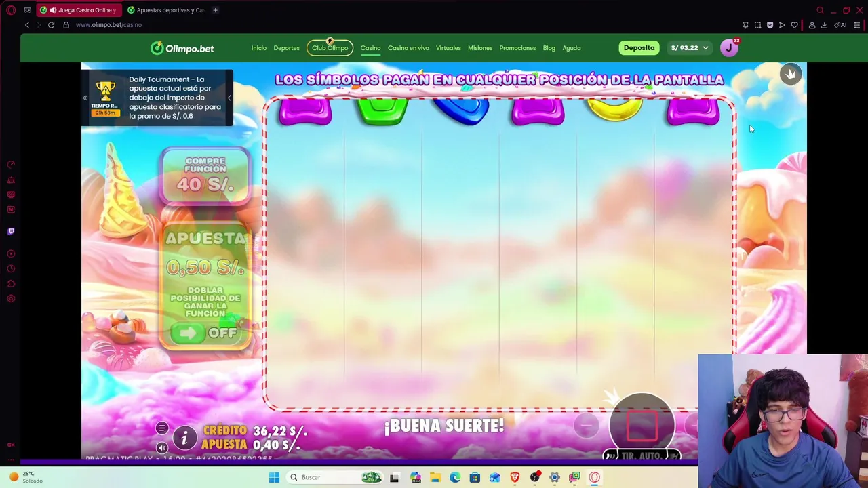Show the next tournament message arrow

(229, 98)
